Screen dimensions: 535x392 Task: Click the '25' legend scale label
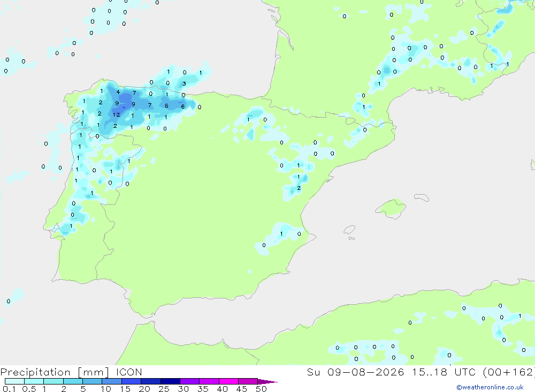tap(164, 389)
